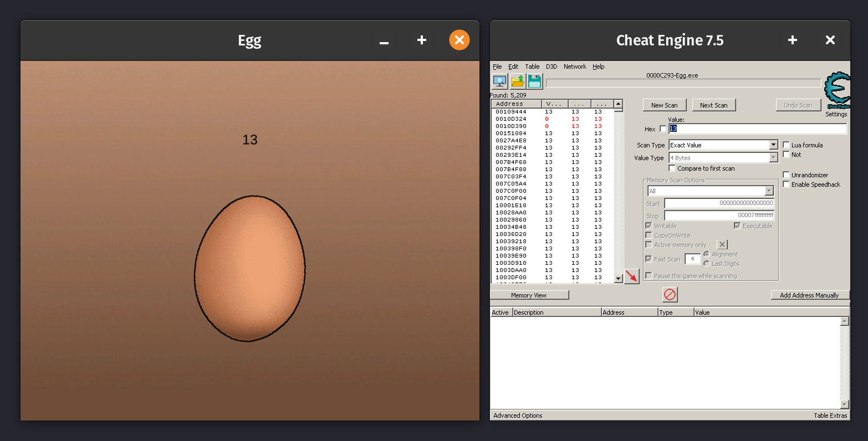Click the Start address field
868x441 pixels.
coord(719,203)
